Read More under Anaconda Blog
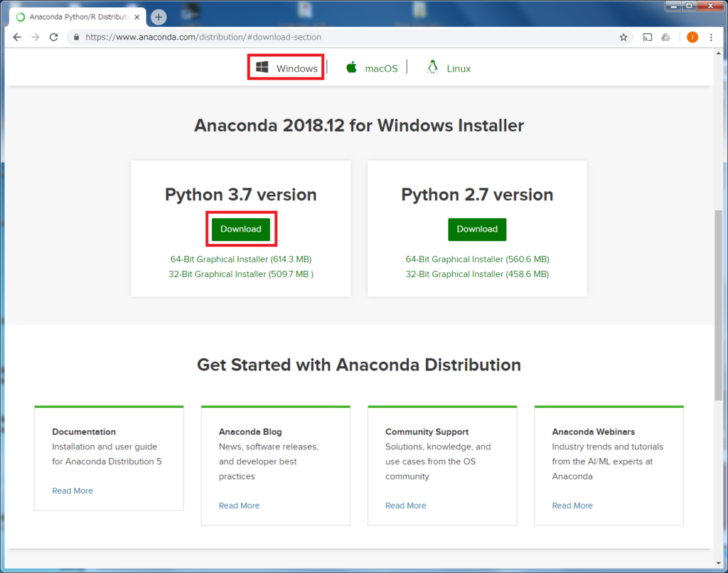Screen dimensions: 728x573 (x=239, y=505)
